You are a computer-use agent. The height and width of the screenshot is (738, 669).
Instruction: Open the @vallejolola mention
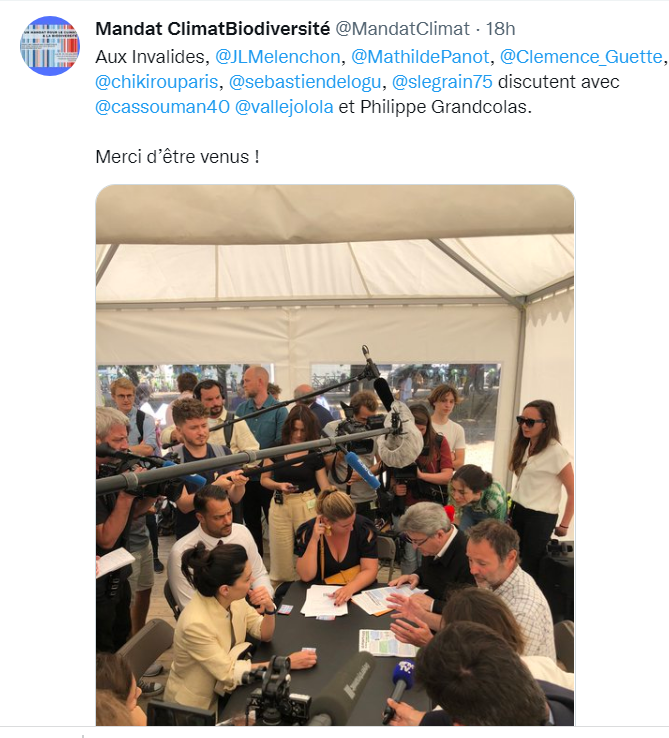[284, 107]
